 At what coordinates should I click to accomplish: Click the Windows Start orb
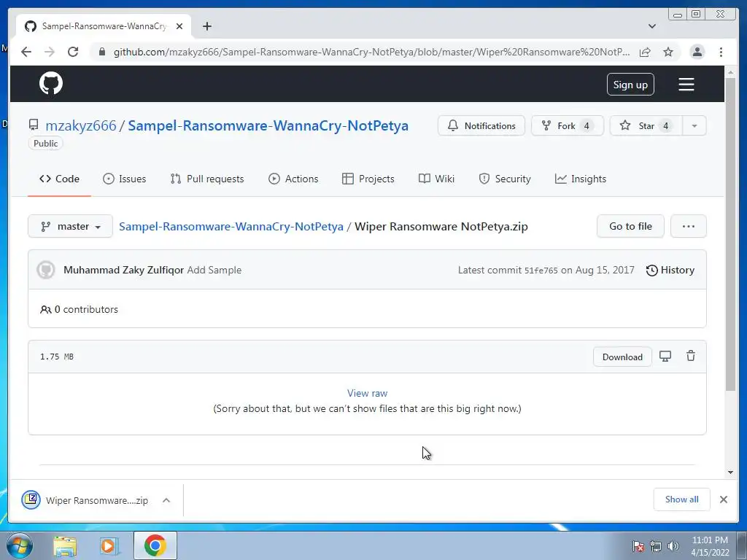tap(20, 545)
